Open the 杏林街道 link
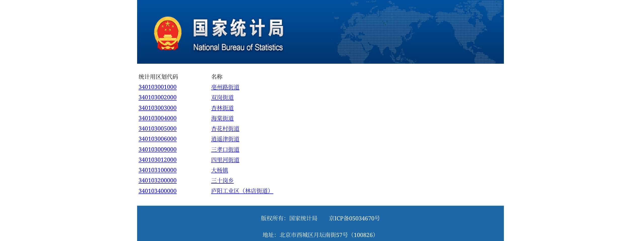 click(x=222, y=108)
